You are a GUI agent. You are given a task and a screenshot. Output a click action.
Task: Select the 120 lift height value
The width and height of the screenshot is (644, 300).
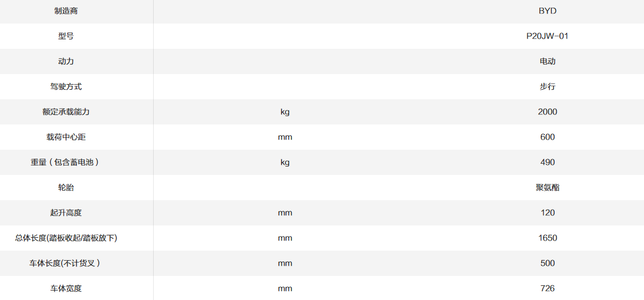click(547, 213)
